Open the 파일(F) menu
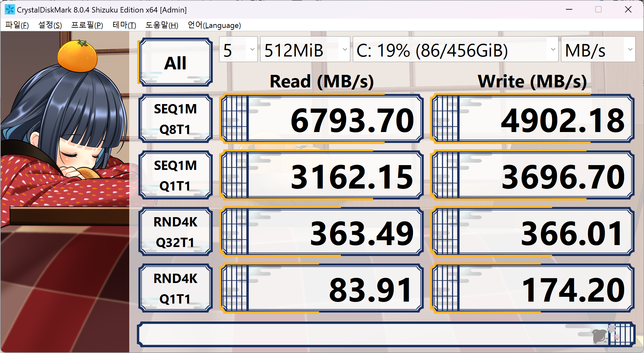Image resolution: width=644 pixels, height=353 pixels. pos(17,25)
